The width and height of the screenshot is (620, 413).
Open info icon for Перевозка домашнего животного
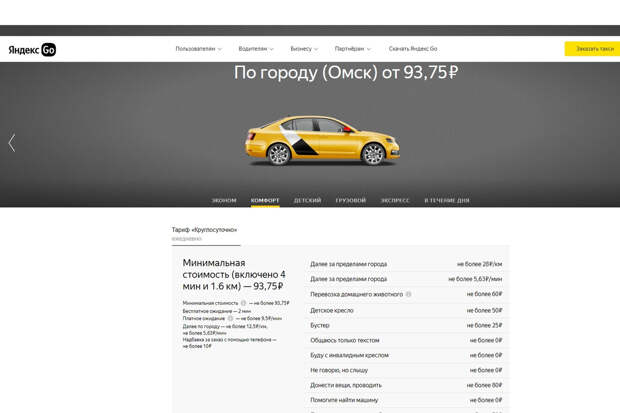408,294
